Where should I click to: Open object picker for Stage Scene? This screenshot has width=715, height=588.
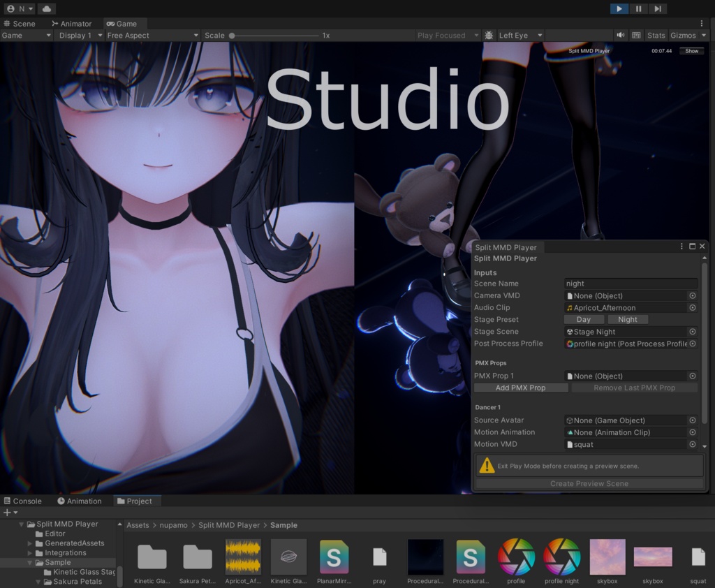[x=692, y=332]
